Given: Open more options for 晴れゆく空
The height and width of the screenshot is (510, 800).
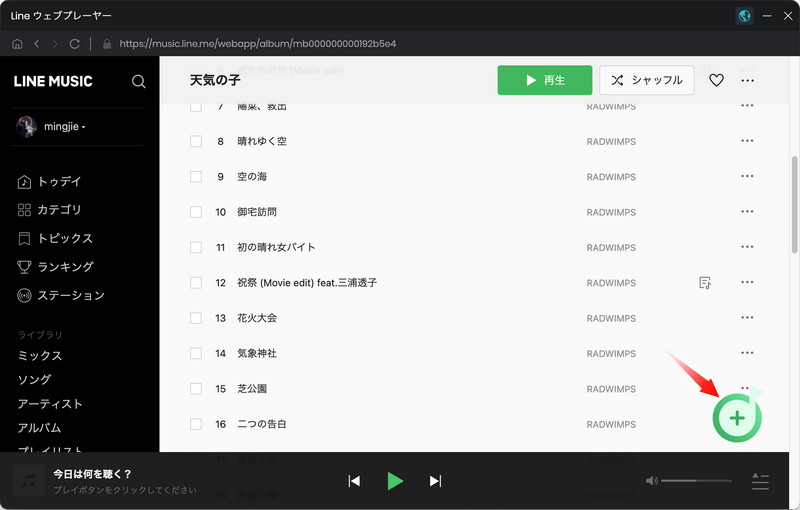Looking at the screenshot, I should point(747,141).
